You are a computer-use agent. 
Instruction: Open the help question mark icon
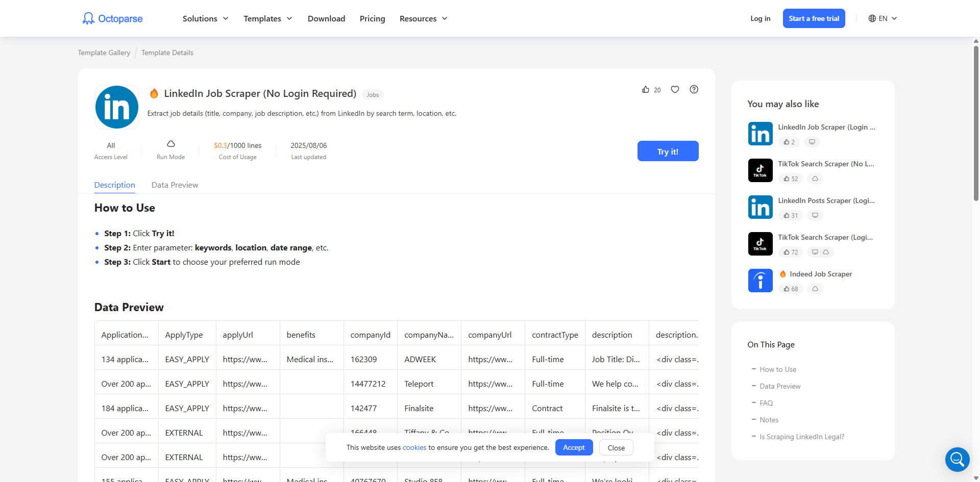(x=694, y=90)
